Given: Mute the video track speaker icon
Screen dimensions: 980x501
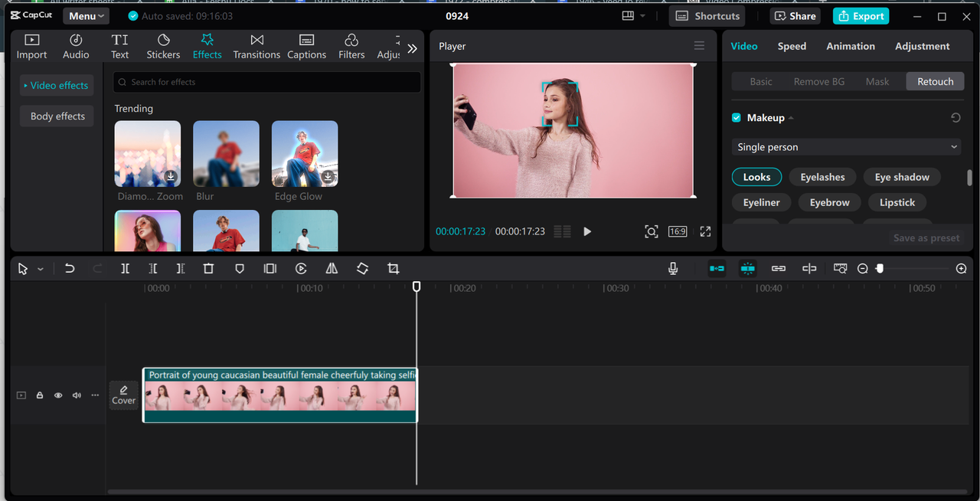Looking at the screenshot, I should 77,395.
